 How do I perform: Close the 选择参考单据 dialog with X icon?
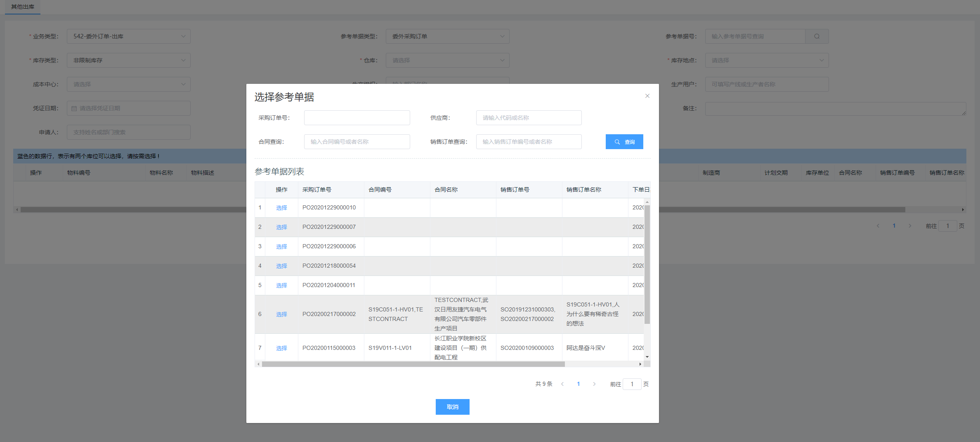pyautogui.click(x=647, y=96)
